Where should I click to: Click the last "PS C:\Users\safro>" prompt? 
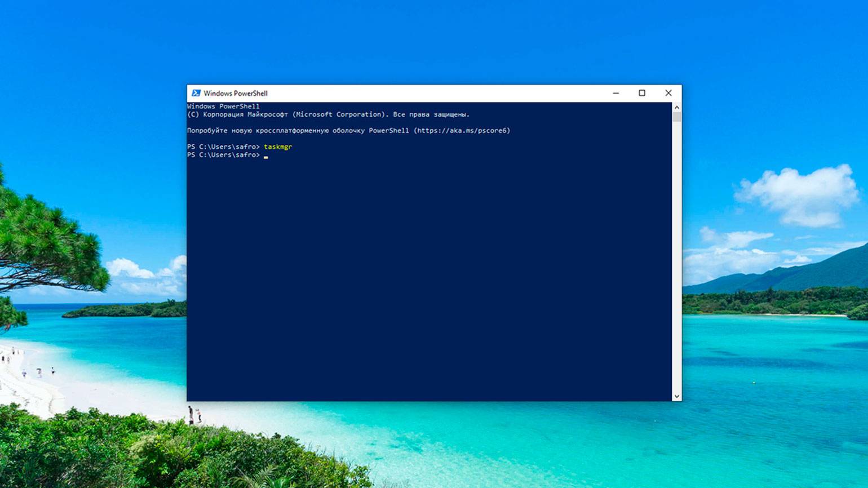[x=223, y=155]
